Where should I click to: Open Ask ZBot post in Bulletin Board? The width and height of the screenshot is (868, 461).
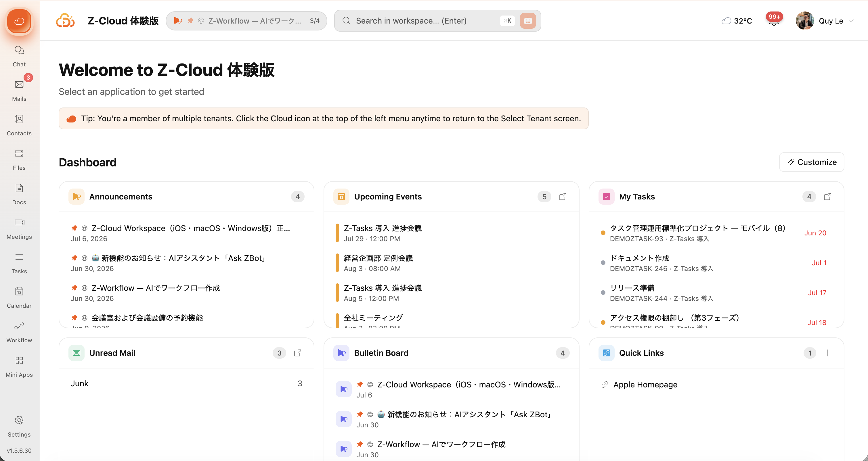coord(451,419)
